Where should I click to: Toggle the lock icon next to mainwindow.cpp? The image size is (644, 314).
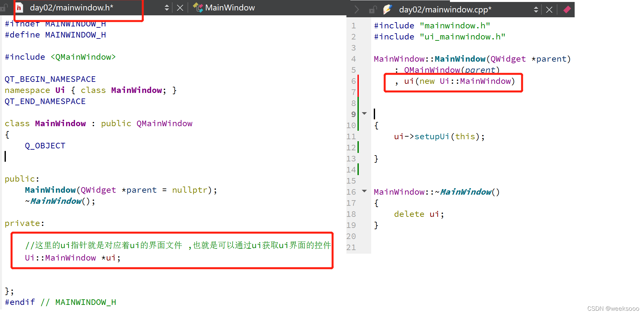373,10
